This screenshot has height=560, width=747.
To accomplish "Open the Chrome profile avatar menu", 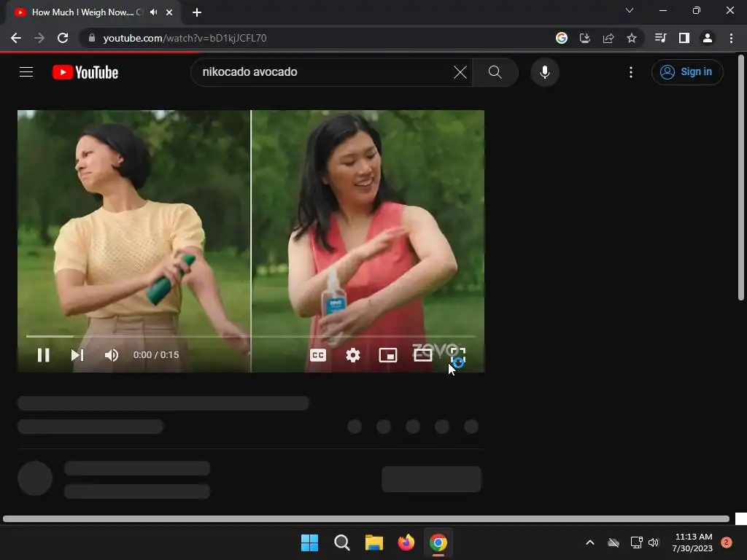I will tap(708, 38).
